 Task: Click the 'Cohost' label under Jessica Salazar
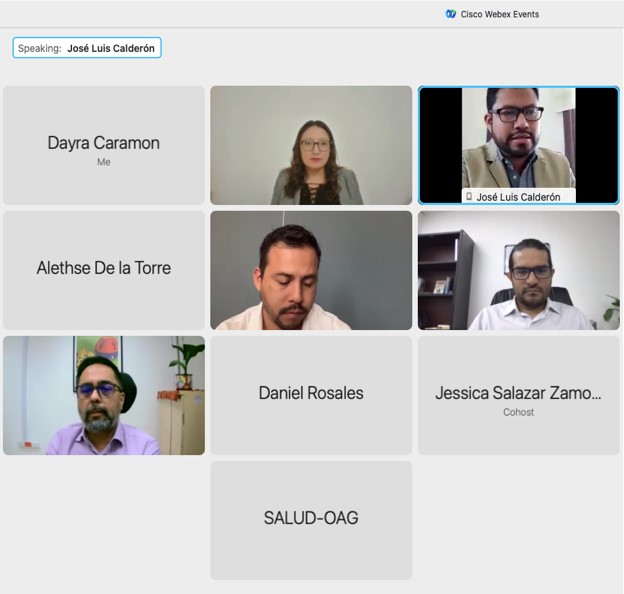[x=519, y=412]
